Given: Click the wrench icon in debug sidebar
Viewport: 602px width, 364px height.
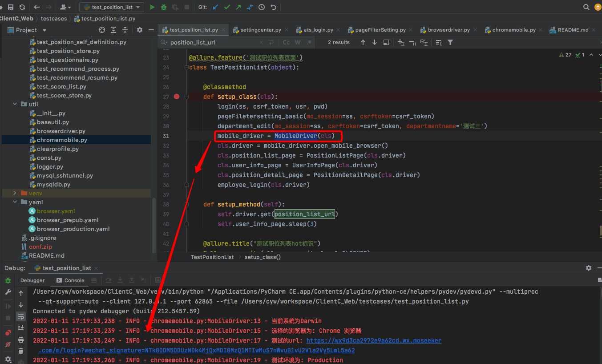Looking at the screenshot, I should (8, 292).
